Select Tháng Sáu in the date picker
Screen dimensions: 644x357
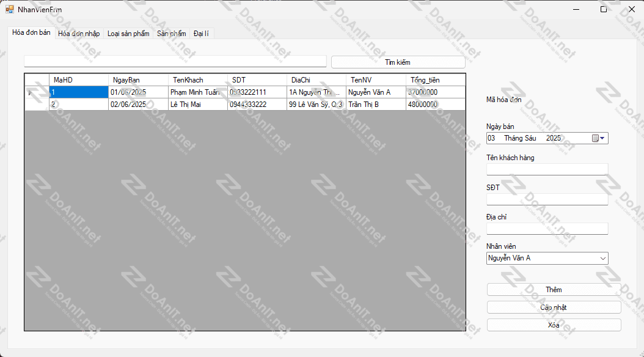[x=520, y=138]
